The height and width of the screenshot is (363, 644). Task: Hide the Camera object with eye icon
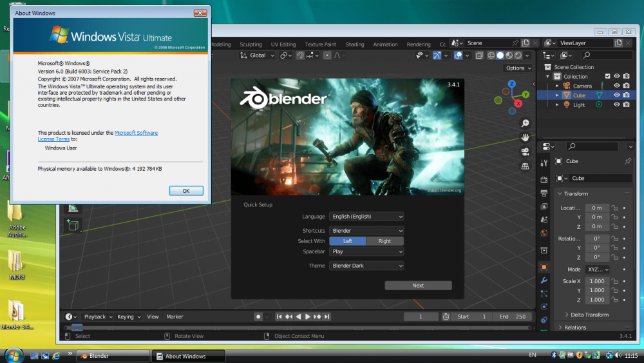[x=616, y=86]
